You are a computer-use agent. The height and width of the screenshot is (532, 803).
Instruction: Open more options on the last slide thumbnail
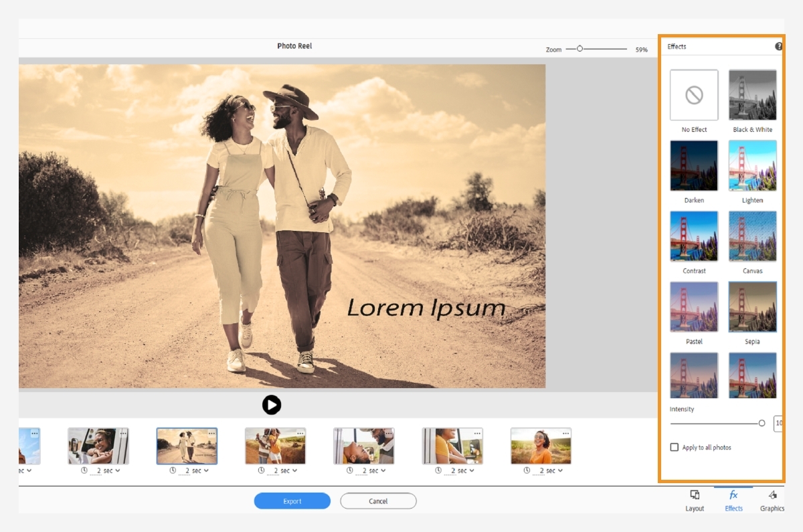coord(564,434)
